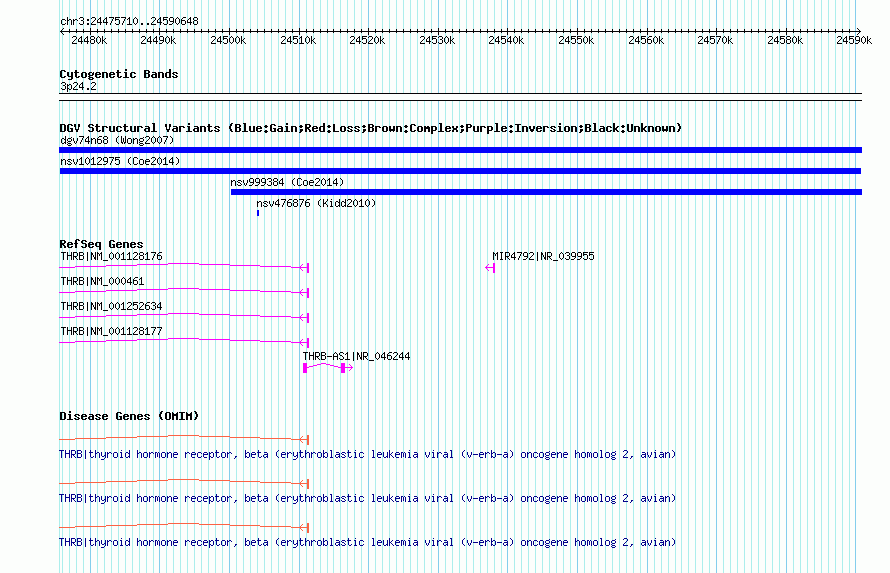Click the 24510k ruler tick label
This screenshot has height=573, width=890.
[x=297, y=40]
